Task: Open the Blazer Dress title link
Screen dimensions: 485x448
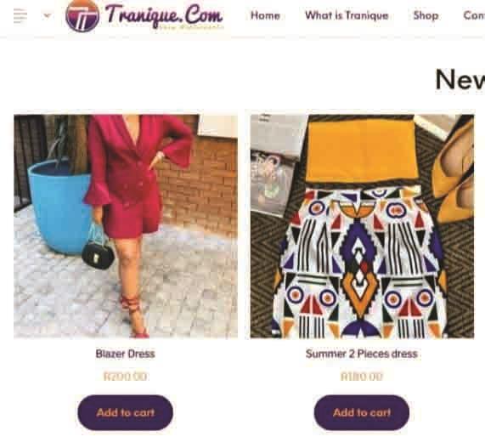Action: pos(125,354)
